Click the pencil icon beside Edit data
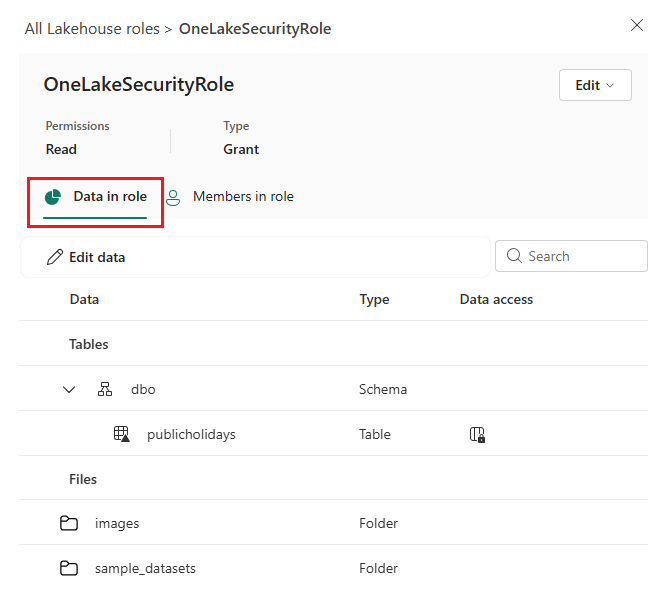 55,257
